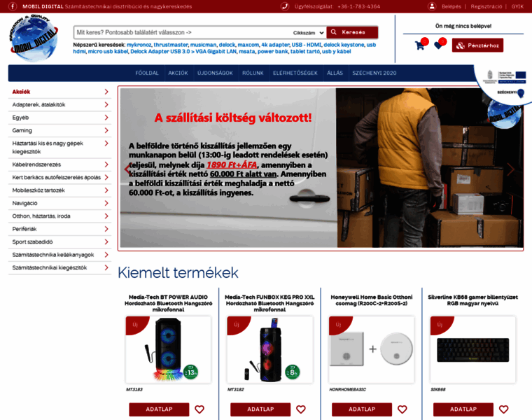532x420 pixels.
Task: Expand Adapterek, átalakítók category
Action: pyautogui.click(x=106, y=104)
